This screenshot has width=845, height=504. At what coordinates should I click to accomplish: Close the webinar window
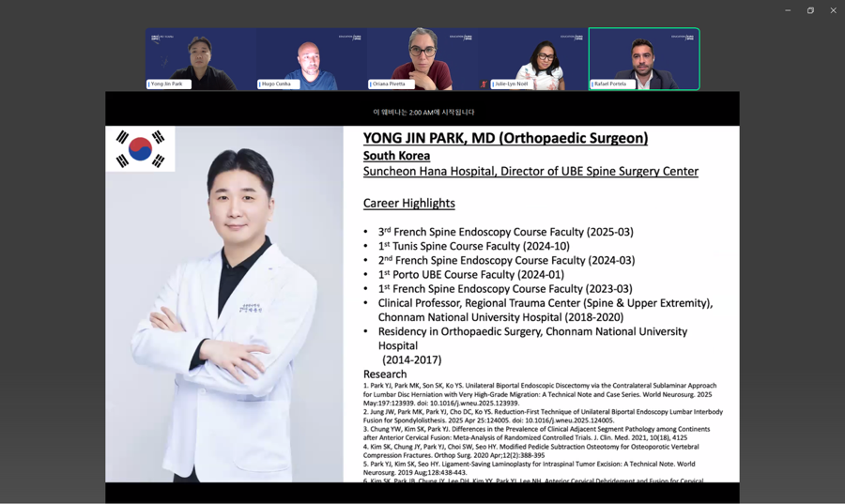pos(833,10)
